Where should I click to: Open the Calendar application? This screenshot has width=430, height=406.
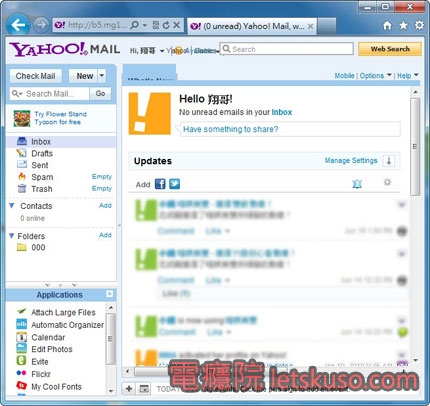point(48,337)
